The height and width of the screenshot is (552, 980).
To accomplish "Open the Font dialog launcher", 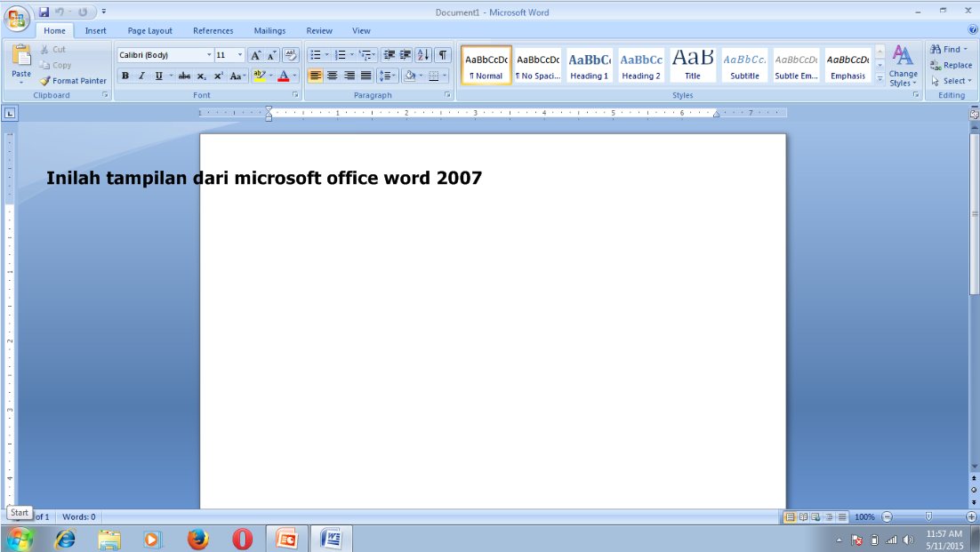I will [295, 95].
